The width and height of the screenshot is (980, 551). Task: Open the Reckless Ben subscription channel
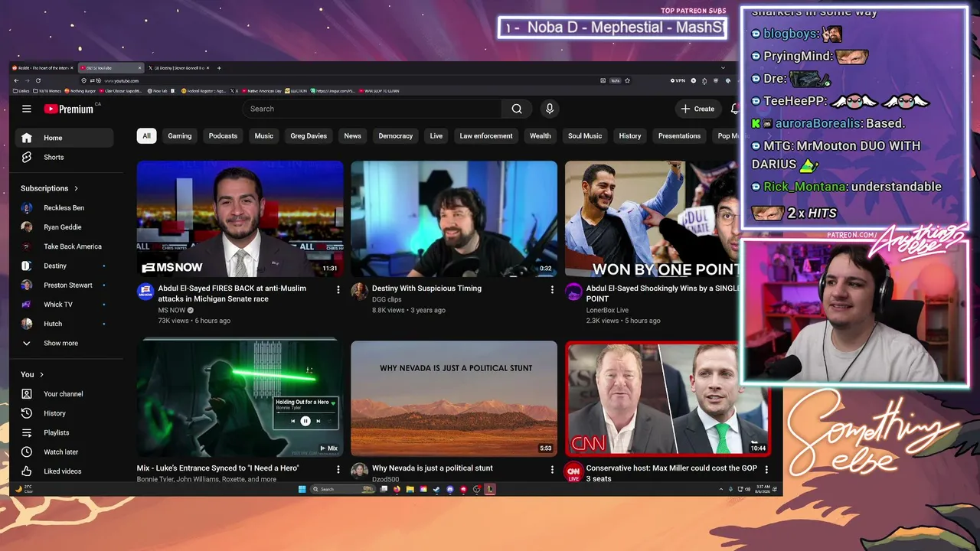click(x=64, y=208)
